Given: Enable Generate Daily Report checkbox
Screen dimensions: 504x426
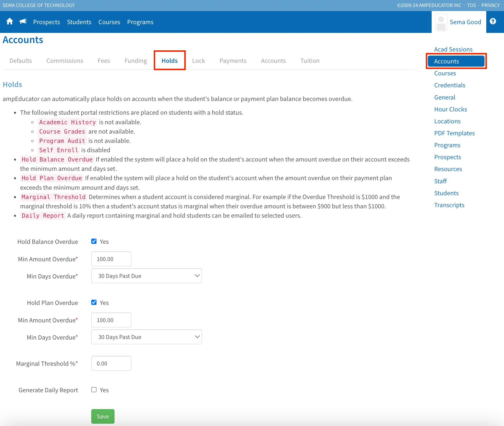Looking at the screenshot, I should tap(94, 390).
